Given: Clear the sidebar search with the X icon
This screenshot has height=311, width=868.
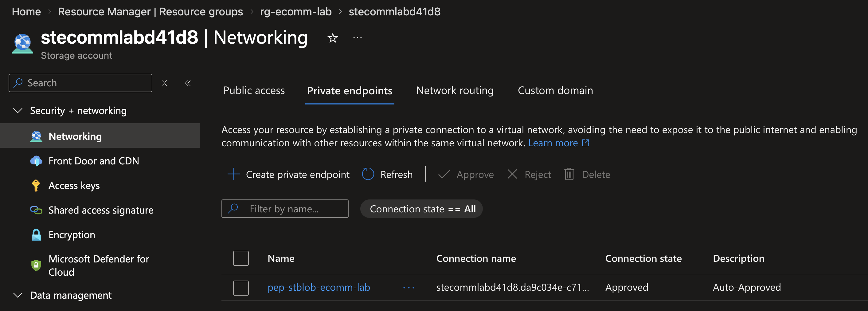Looking at the screenshot, I should click(164, 83).
